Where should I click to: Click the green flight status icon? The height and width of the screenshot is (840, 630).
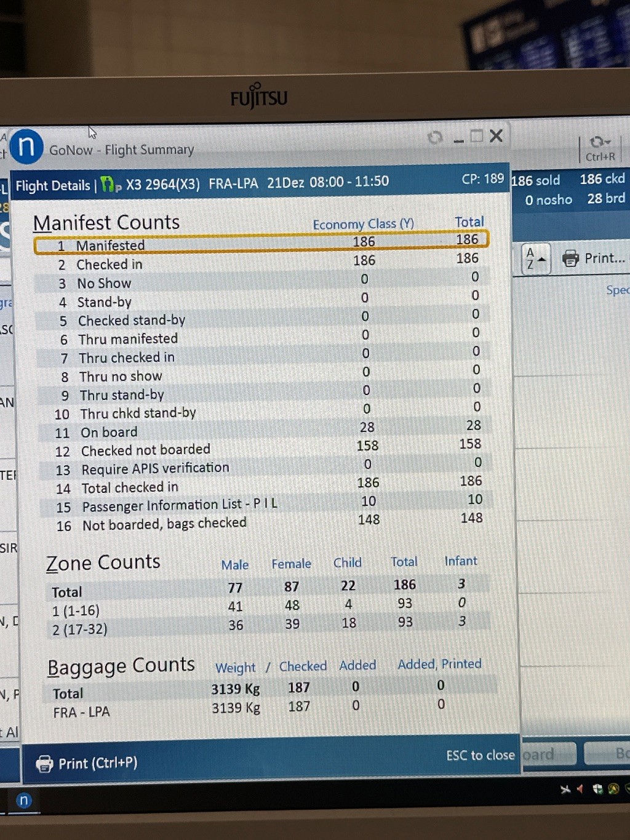pyautogui.click(x=110, y=184)
